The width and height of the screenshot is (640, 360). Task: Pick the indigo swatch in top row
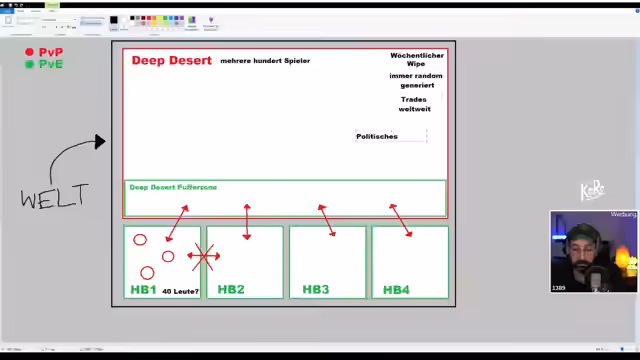coord(176,18)
